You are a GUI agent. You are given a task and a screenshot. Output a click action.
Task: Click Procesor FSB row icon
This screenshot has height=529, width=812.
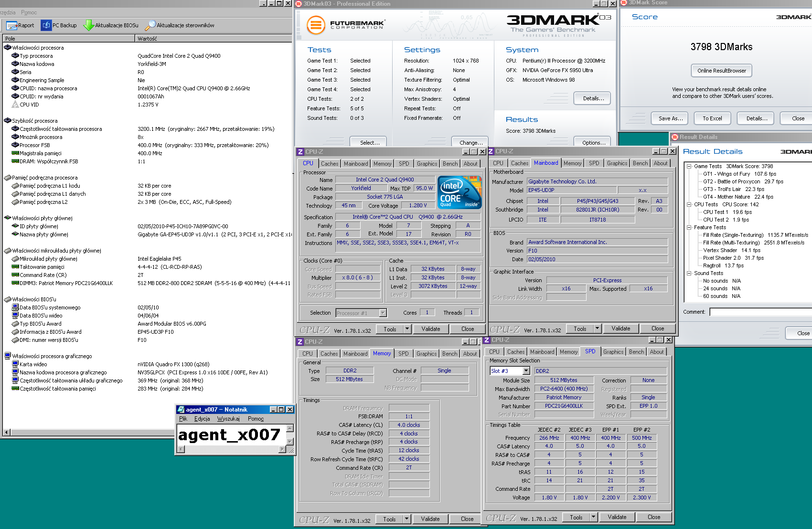[15, 145]
